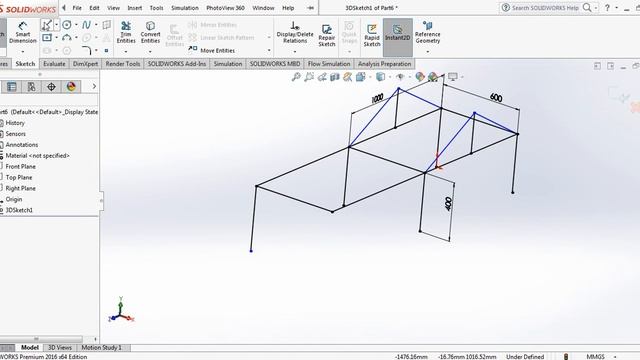Image resolution: width=640 pixels, height=360 pixels.
Task: Select the Material <not specified> item
Action: pyautogui.click(x=38, y=156)
